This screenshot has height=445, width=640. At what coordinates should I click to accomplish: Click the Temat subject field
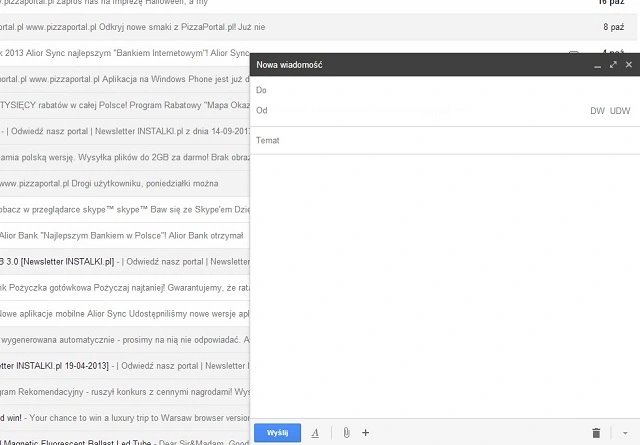[x=445, y=140]
